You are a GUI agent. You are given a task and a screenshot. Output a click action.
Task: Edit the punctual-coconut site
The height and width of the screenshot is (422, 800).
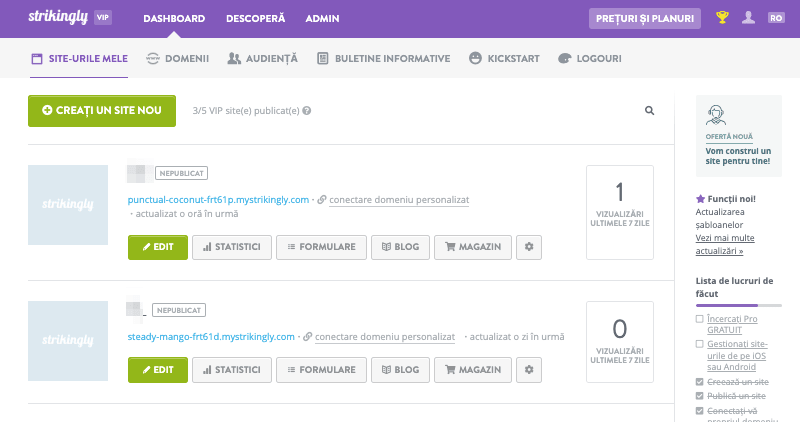pyautogui.click(x=158, y=247)
